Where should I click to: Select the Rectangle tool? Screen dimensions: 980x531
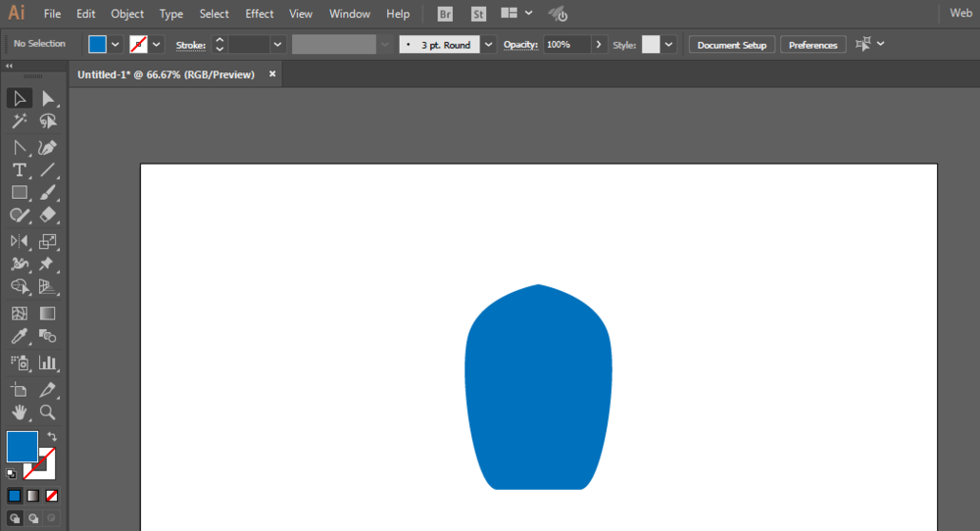20,193
